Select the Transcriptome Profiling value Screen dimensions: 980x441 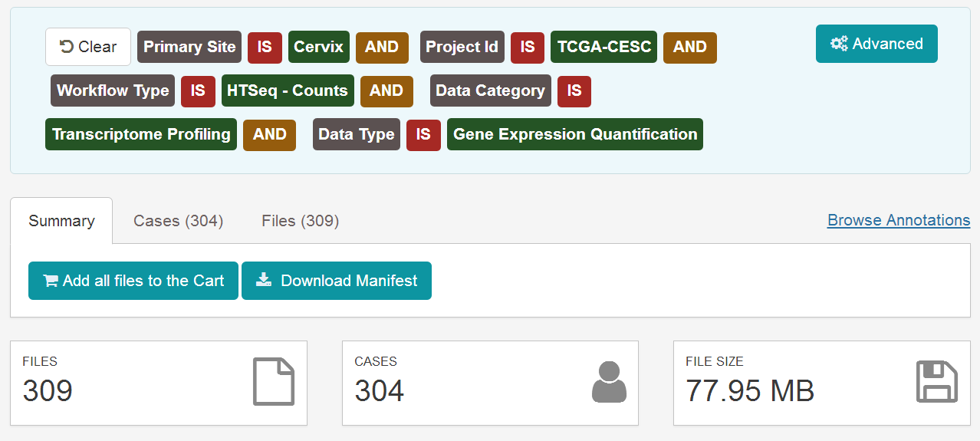coord(141,134)
